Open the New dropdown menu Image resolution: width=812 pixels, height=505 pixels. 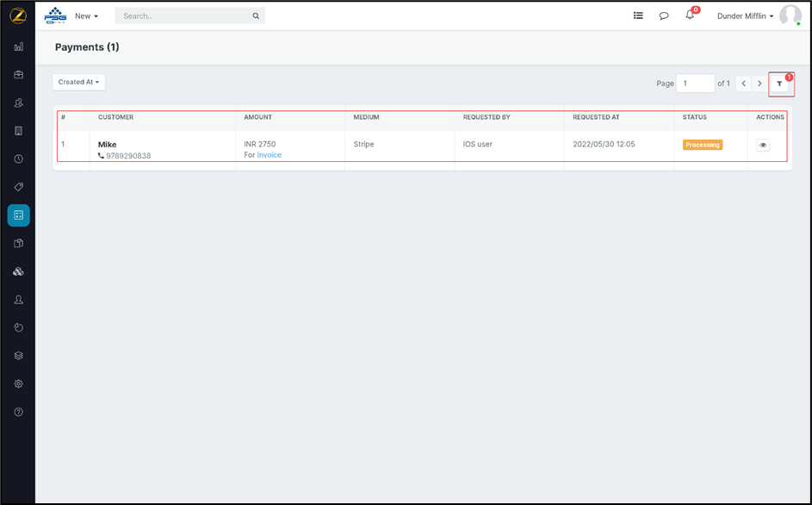click(86, 16)
